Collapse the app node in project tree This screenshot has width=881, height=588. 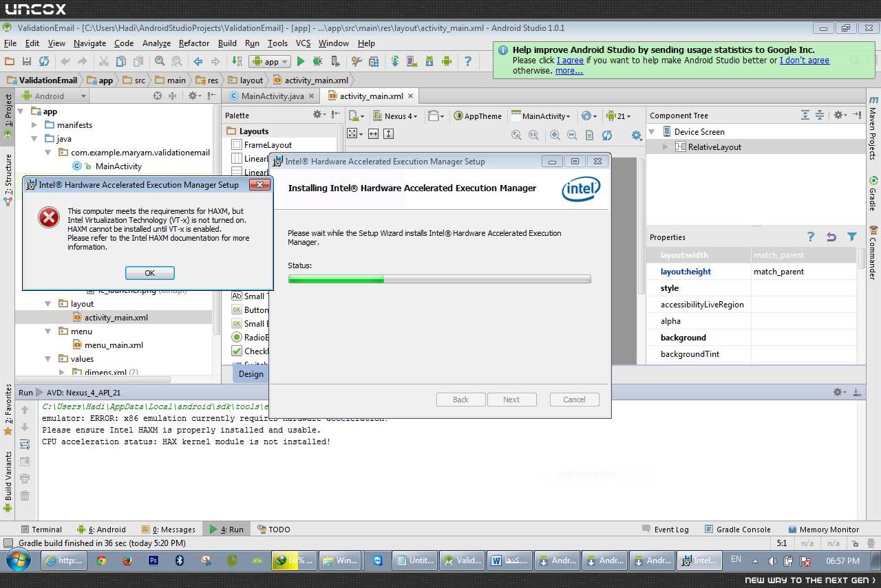(x=21, y=111)
